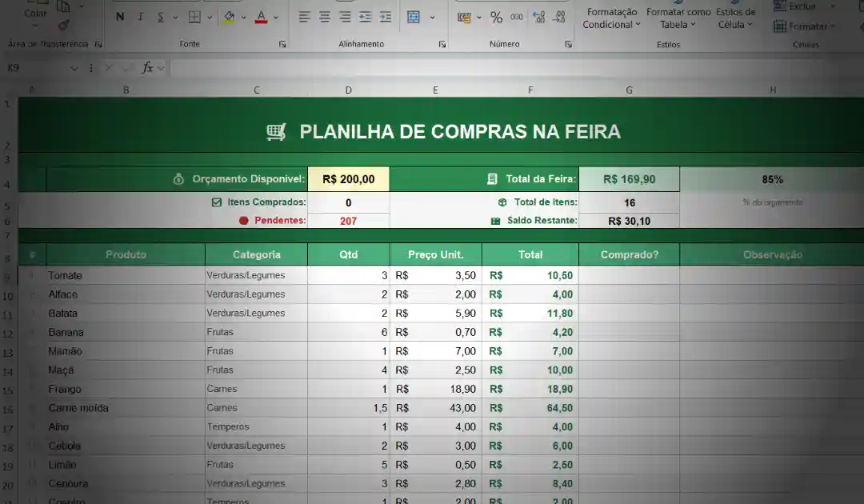864x504 pixels.
Task: Increase decimal places
Action: pos(539,18)
